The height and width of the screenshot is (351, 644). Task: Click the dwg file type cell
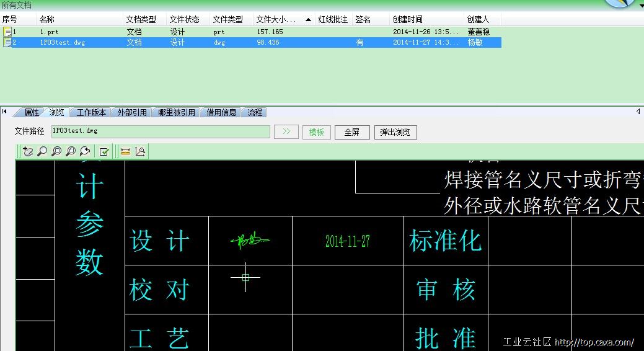(x=219, y=43)
